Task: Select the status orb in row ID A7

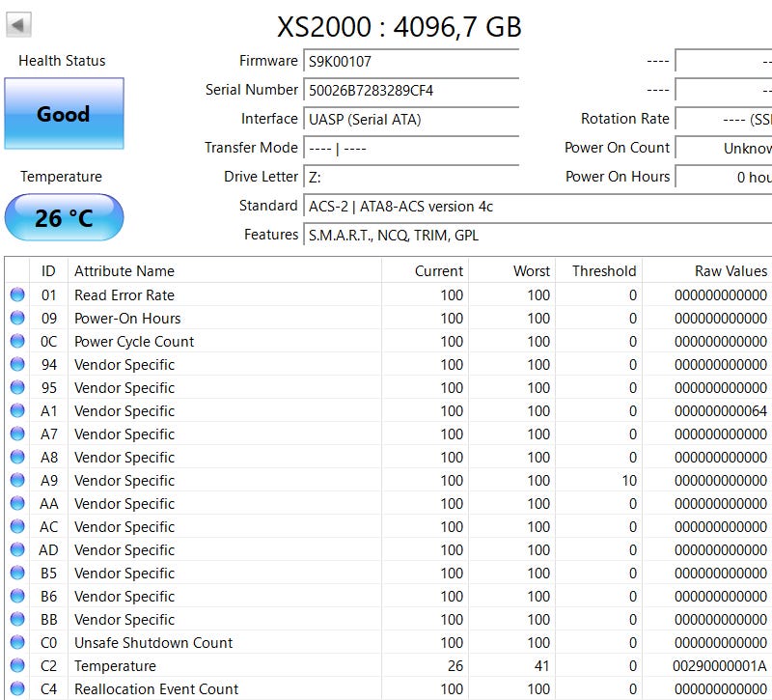Action: (x=17, y=434)
